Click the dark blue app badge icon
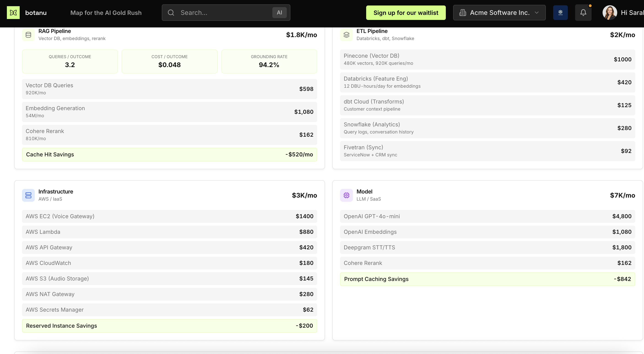Screen dimensions: 644x354 pos(560,13)
